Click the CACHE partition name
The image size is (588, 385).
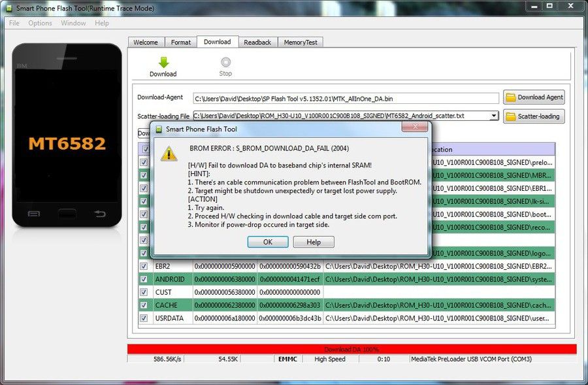point(166,305)
